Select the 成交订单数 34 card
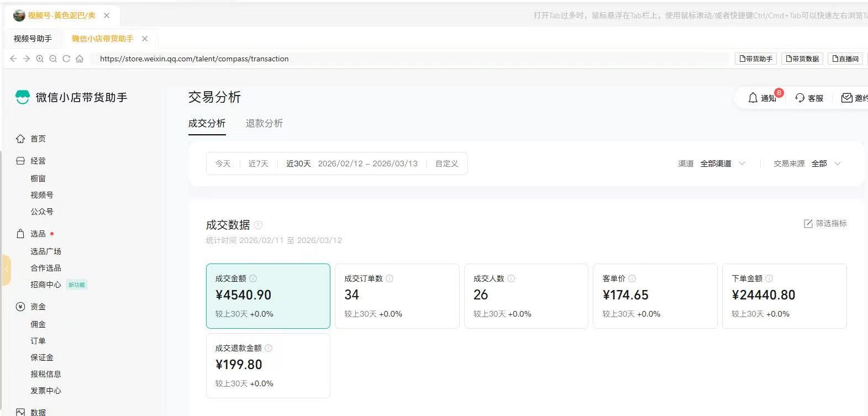Screen dimensions: 868x416 397,296
